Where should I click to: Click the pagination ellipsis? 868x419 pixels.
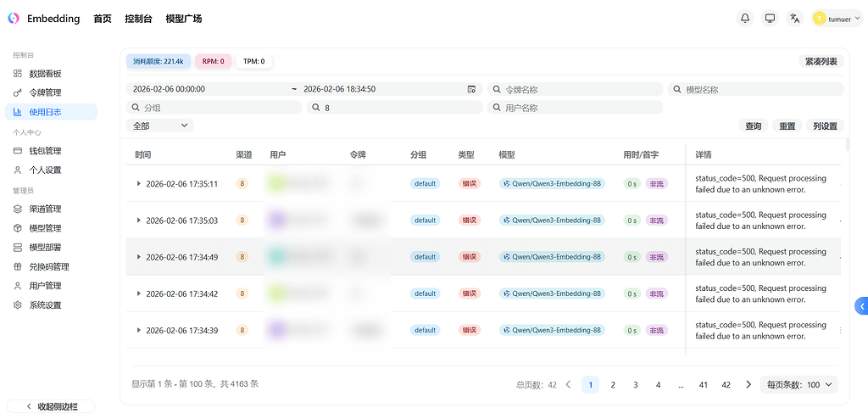tap(681, 384)
